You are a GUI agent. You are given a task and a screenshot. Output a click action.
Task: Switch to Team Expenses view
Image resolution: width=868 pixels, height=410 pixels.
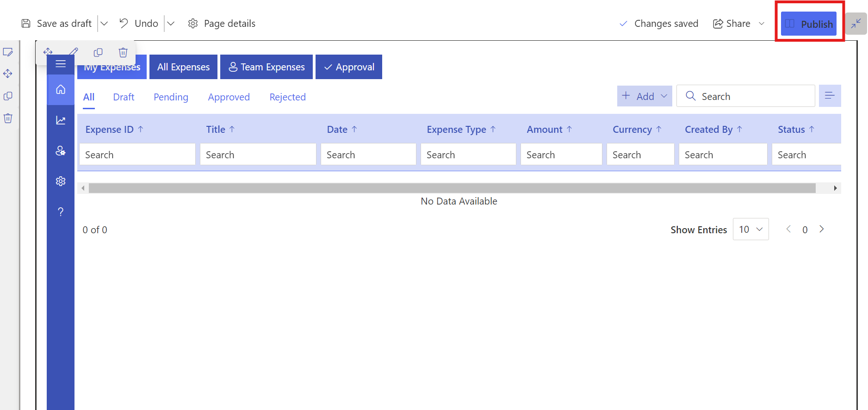(x=267, y=67)
